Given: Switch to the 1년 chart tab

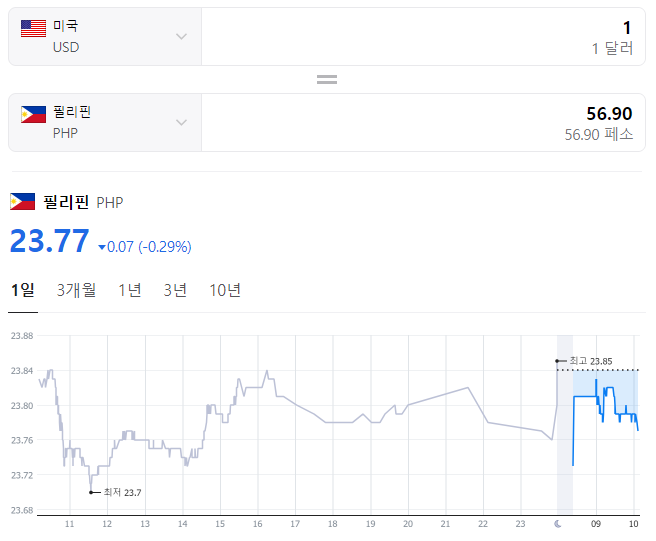Looking at the screenshot, I should (x=130, y=290).
